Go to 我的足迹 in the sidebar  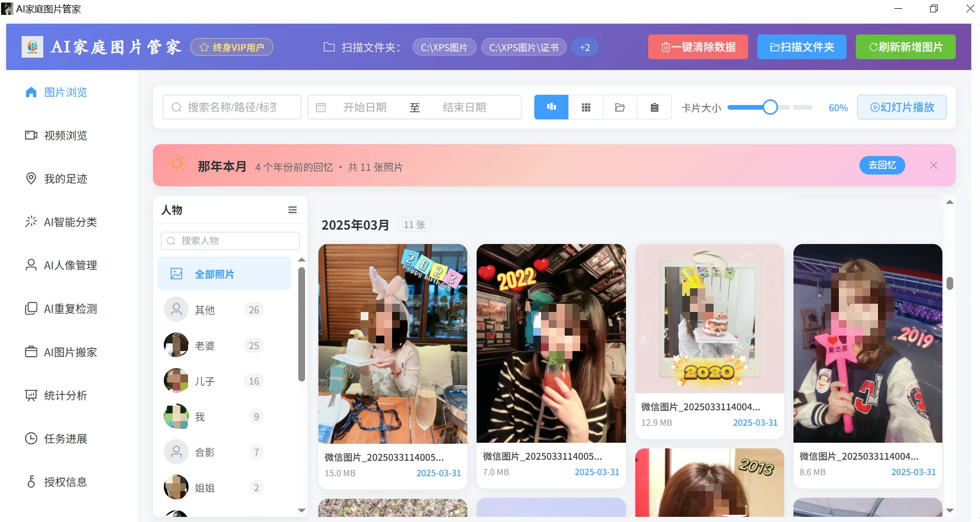56,179
